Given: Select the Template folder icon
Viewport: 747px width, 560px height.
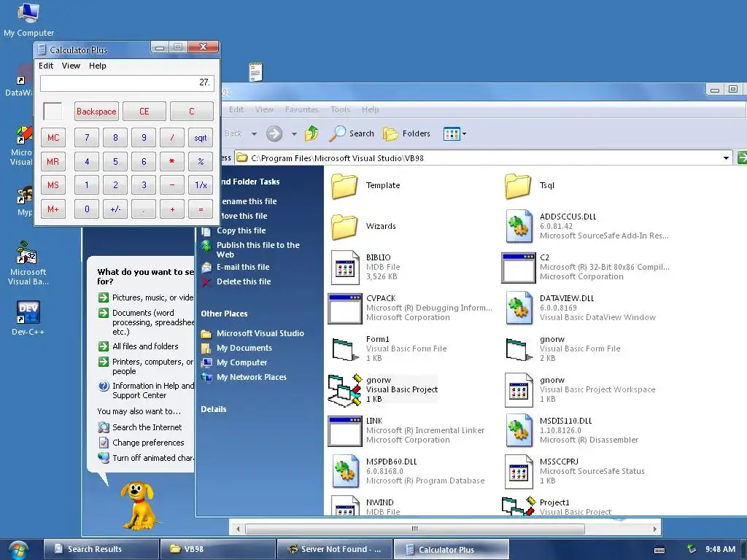Looking at the screenshot, I should [x=344, y=186].
